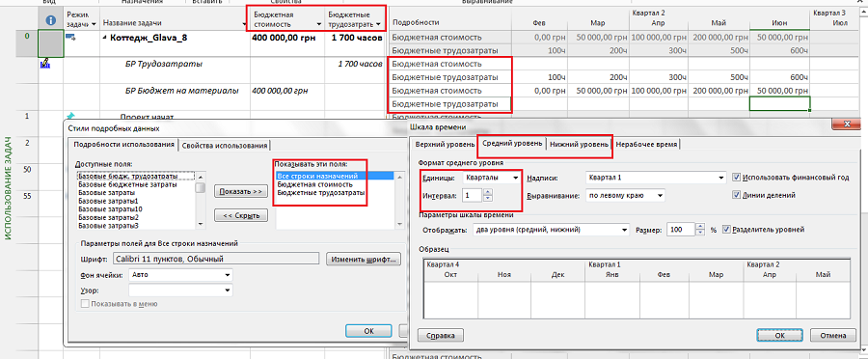Open Бюджетная стоимость column header dropdown arrow
Viewport: 868px width, 359px height.
point(319,24)
